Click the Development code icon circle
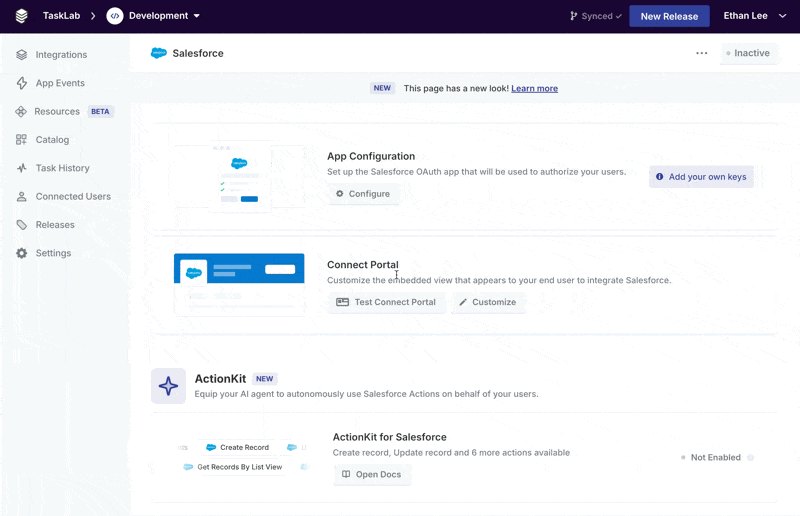800x516 pixels. (x=115, y=16)
